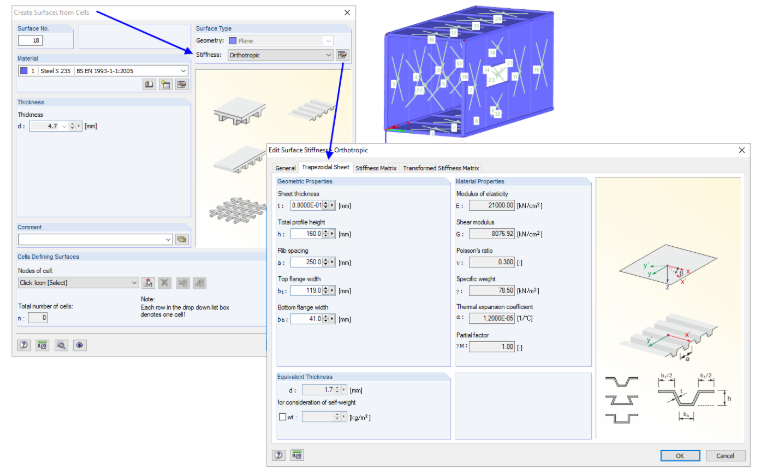Select Trapezoidal Sheet tab

pyautogui.click(x=325, y=167)
